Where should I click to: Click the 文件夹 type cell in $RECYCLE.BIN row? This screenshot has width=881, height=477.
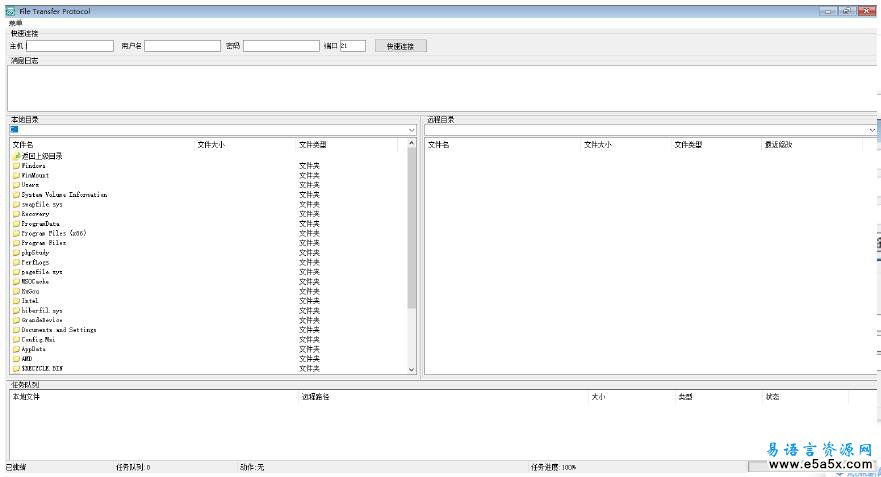click(309, 369)
